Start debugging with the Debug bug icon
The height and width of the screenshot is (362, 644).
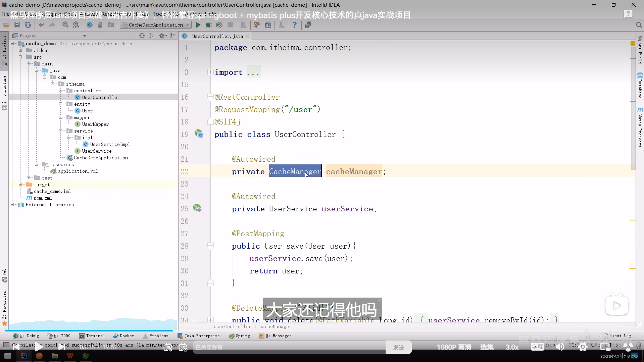point(208,25)
